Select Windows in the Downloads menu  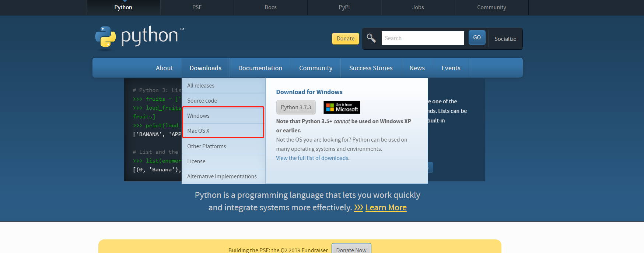coord(223,116)
